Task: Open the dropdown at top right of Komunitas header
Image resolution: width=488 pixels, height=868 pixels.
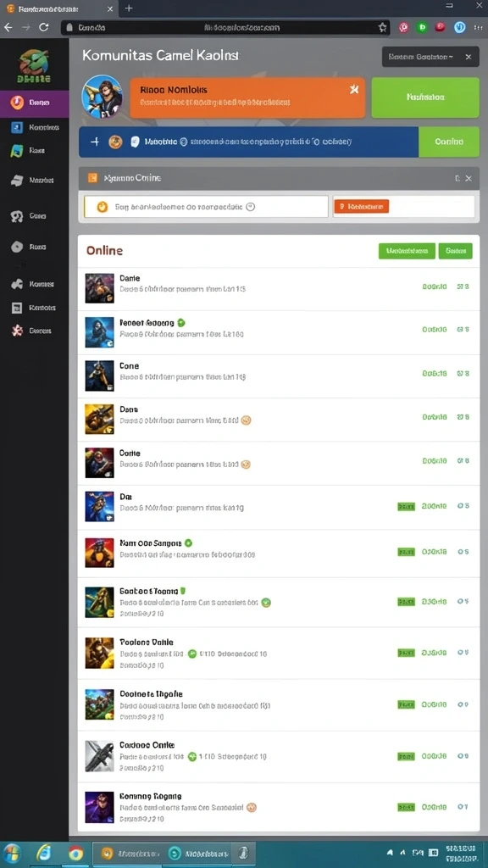Action: (423, 57)
